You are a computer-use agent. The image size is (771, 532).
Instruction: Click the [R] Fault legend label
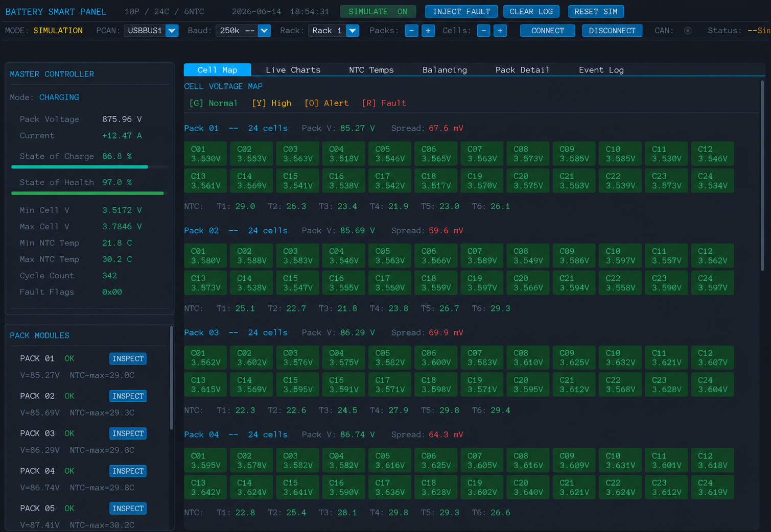click(384, 103)
